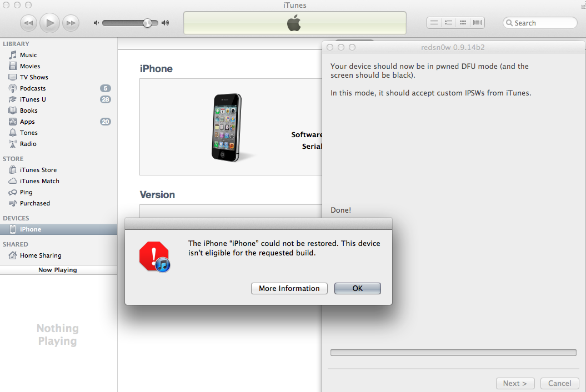The height and width of the screenshot is (392, 586).
Task: Click the Tones bell icon
Action: tap(13, 133)
